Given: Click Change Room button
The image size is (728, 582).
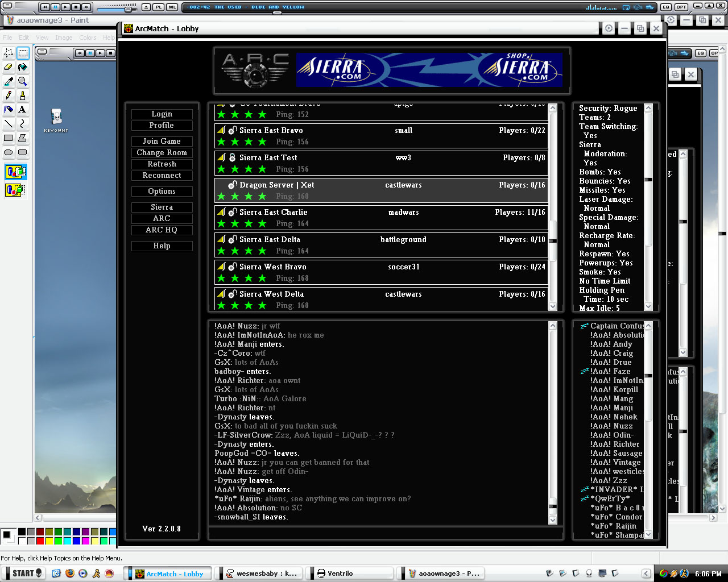Looking at the screenshot, I should click(x=162, y=153).
